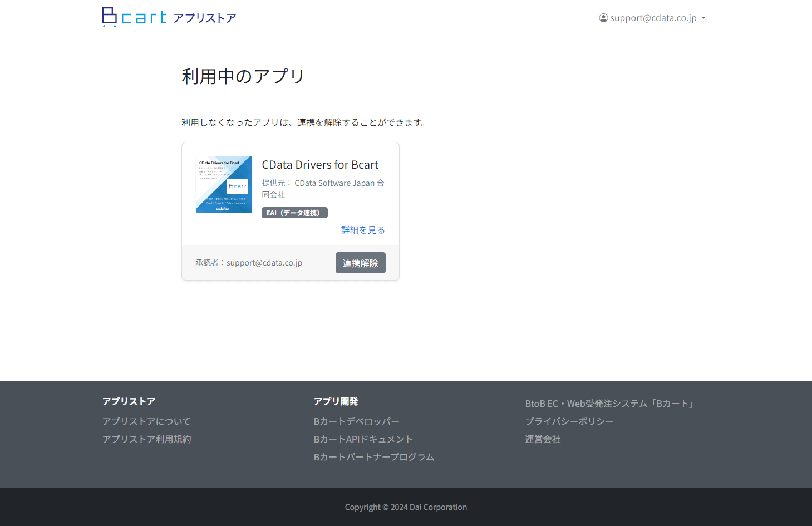Open the CData Drivers for Bcart thumbnail image
The width and height of the screenshot is (812, 526).
pyautogui.click(x=224, y=184)
